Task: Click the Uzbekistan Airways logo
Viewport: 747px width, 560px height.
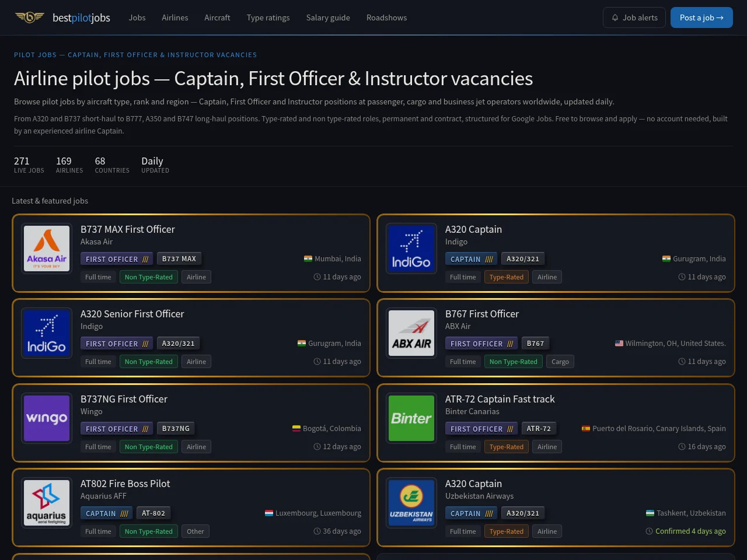Action: pos(411,503)
